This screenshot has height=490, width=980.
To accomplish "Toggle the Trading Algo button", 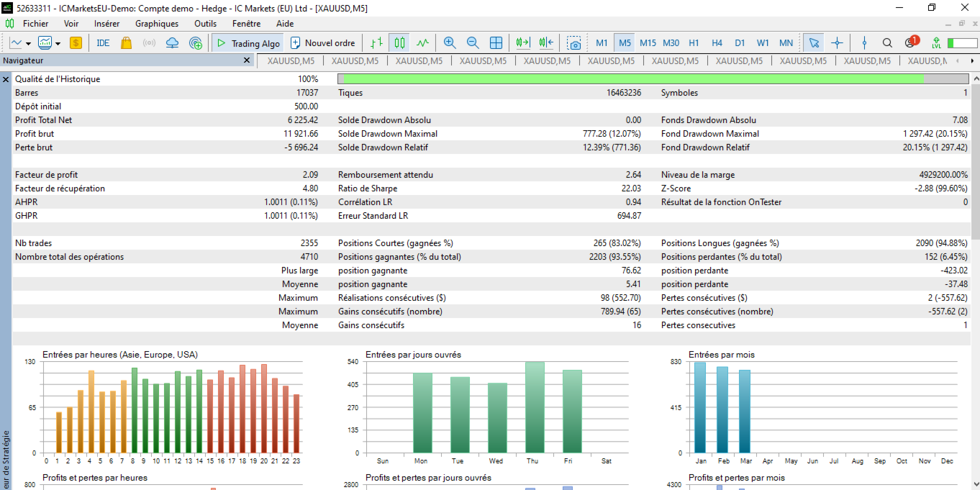I will click(248, 43).
